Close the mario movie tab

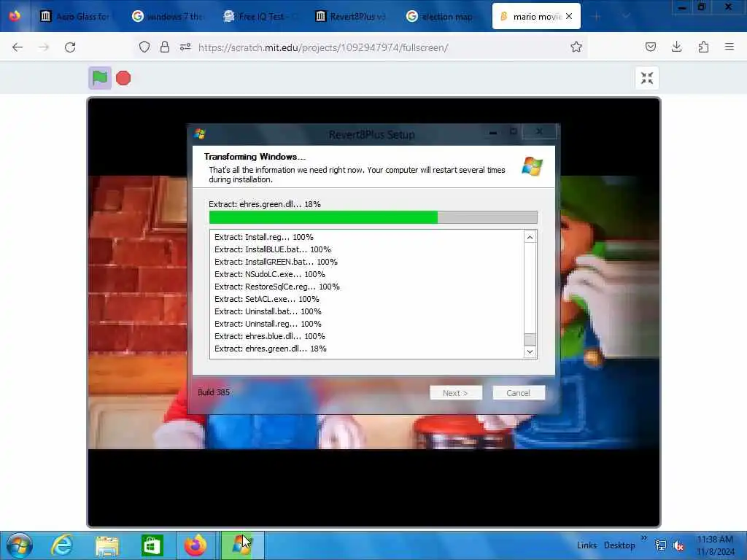coord(569,17)
